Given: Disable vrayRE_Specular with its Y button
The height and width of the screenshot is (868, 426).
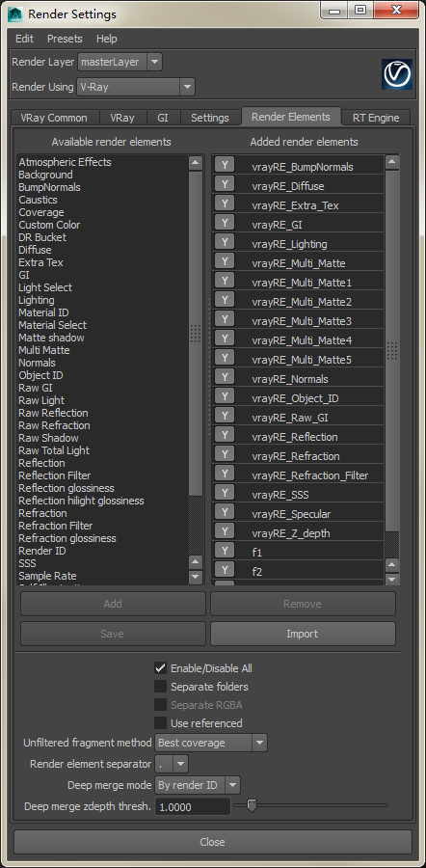Looking at the screenshot, I should pos(225,511).
